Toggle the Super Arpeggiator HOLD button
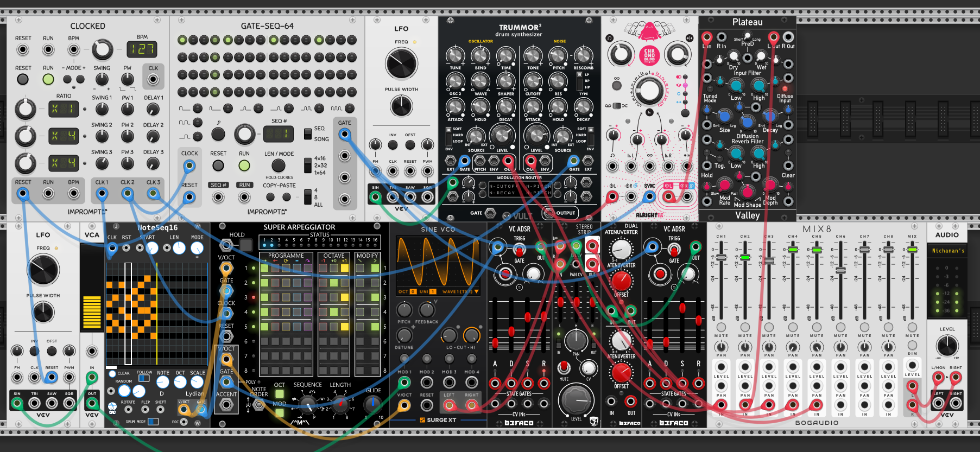Viewport: 980px width, 452px height. coord(246,245)
